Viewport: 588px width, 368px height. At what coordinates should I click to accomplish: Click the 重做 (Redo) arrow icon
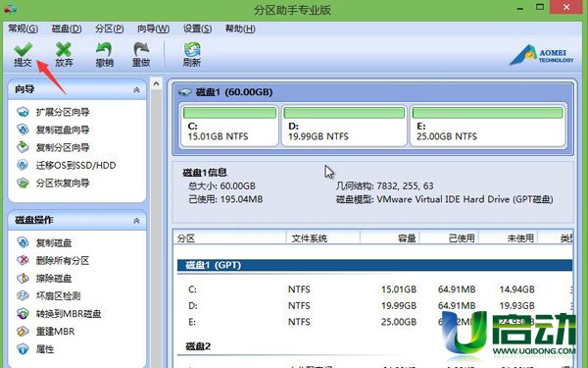[x=141, y=50]
